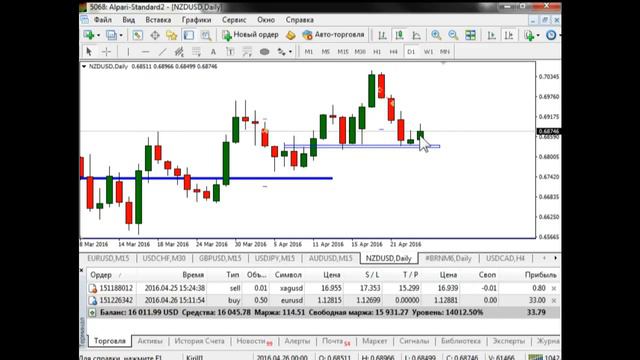
Task: Sort orders by Символ column header
Action: point(288,275)
